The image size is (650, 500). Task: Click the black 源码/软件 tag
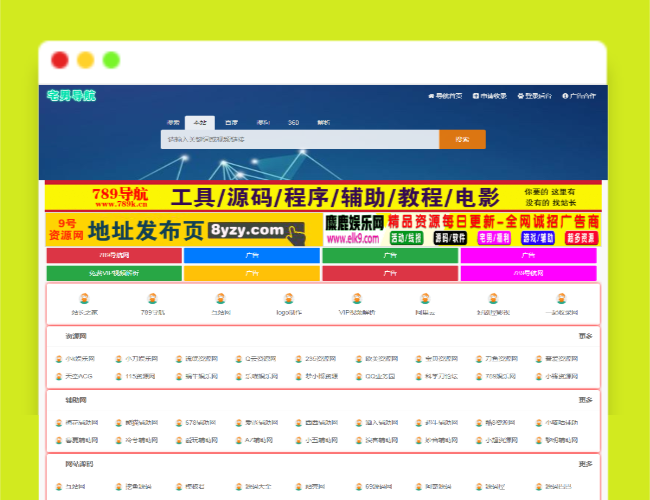tap(450, 238)
